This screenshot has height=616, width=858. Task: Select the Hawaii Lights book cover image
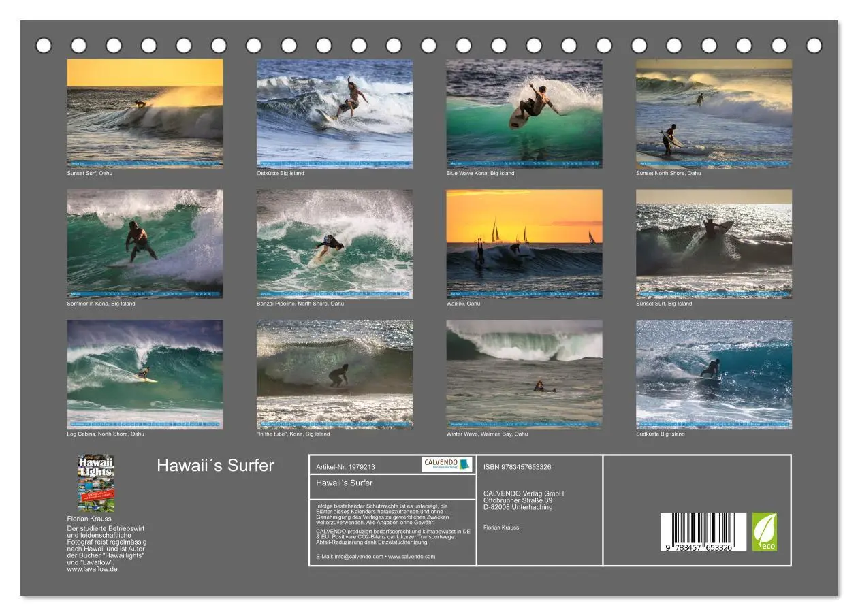96,483
